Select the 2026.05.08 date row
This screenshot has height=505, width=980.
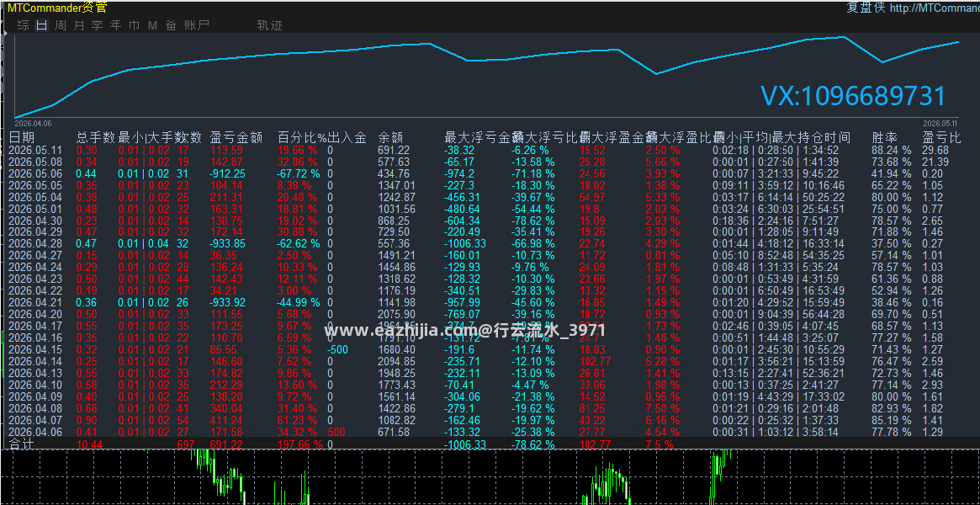coord(35,162)
